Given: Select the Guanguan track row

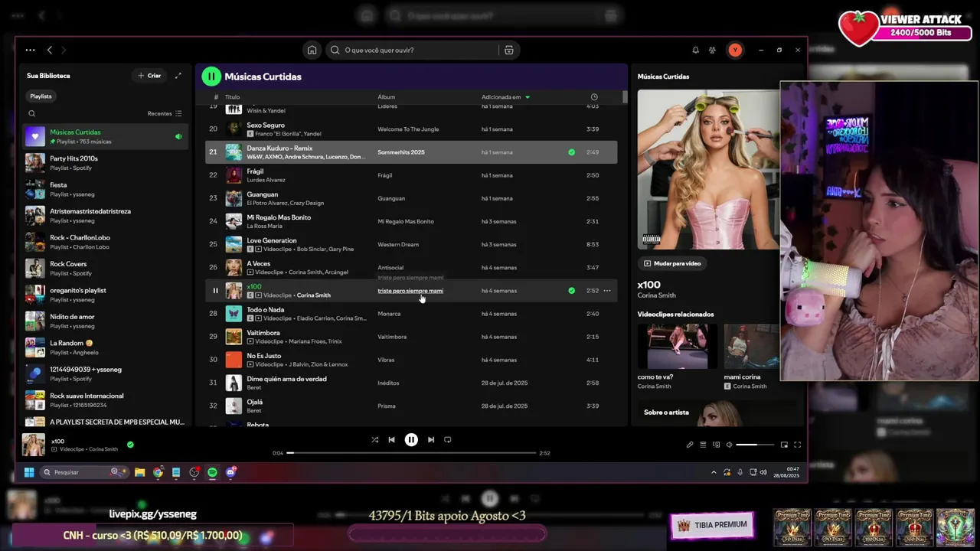Looking at the screenshot, I should pos(411,198).
